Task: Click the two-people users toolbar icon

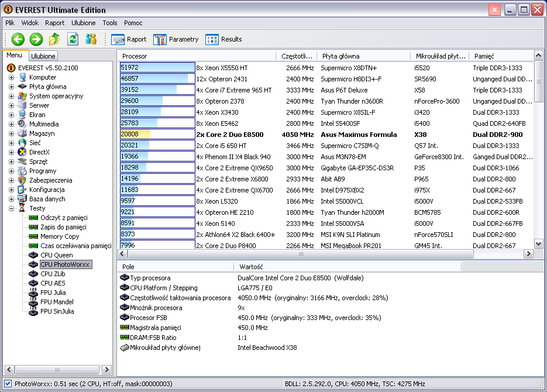Action: 91,39
